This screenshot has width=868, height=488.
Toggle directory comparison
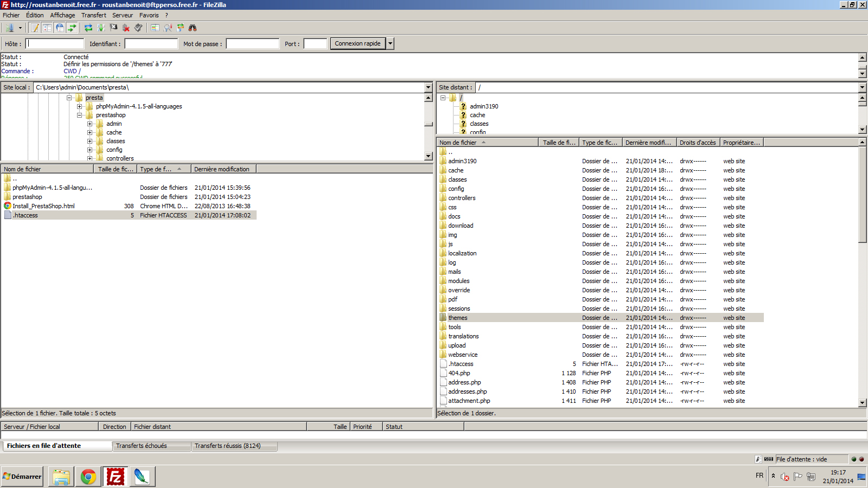tap(168, 28)
